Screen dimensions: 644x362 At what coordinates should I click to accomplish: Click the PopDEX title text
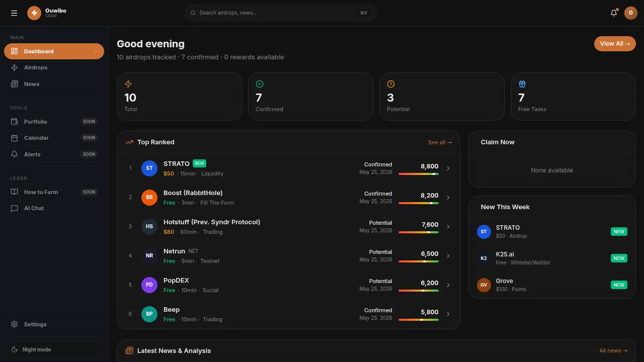(x=176, y=281)
